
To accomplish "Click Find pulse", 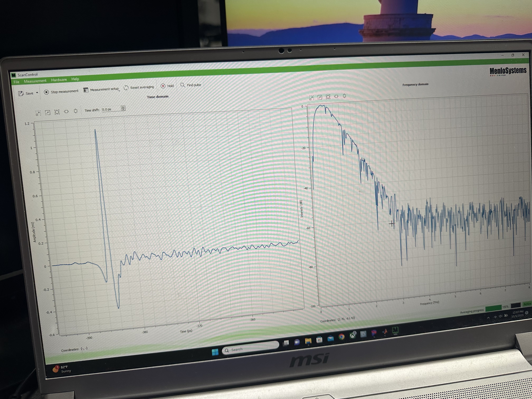I will tap(191, 85).
